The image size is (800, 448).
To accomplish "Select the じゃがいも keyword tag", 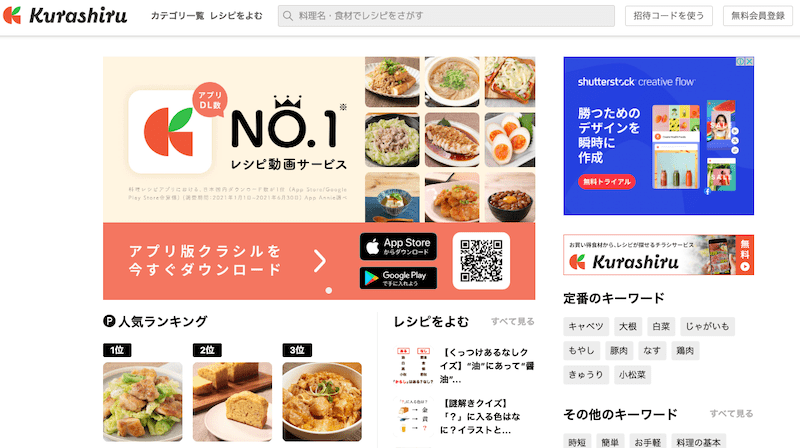I will click(x=707, y=327).
